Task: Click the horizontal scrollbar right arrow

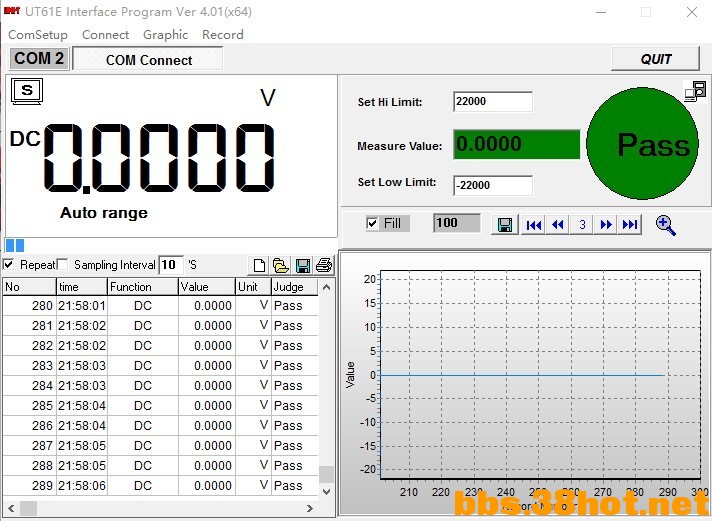Action: pyautogui.click(x=310, y=508)
